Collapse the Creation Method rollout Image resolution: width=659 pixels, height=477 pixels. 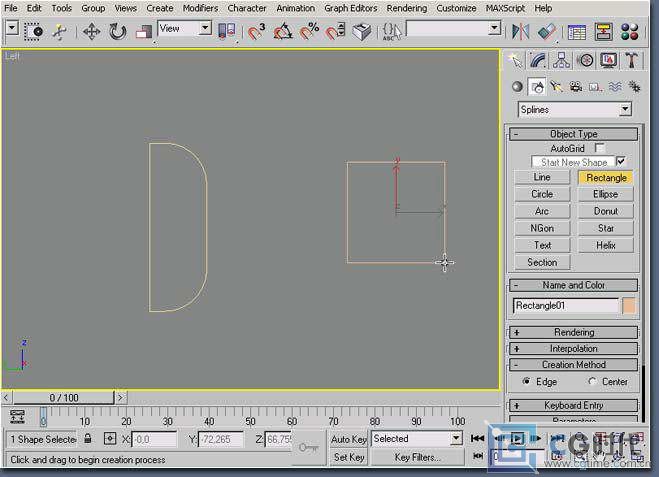(573, 365)
